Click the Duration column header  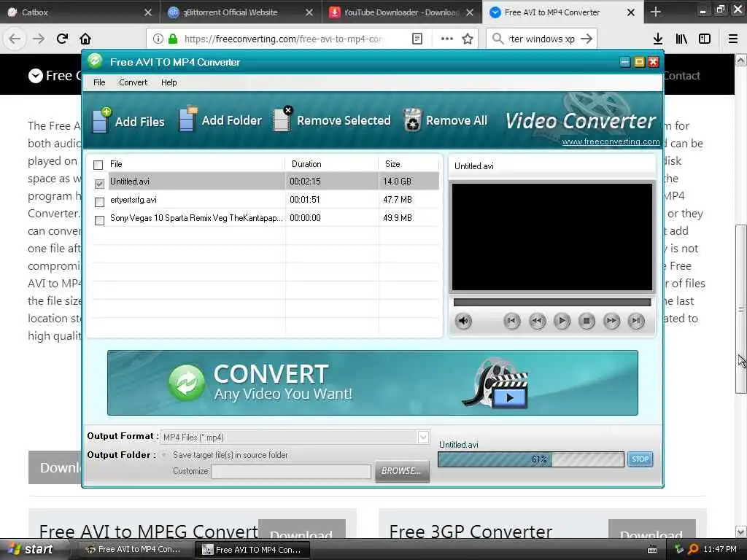(x=332, y=164)
